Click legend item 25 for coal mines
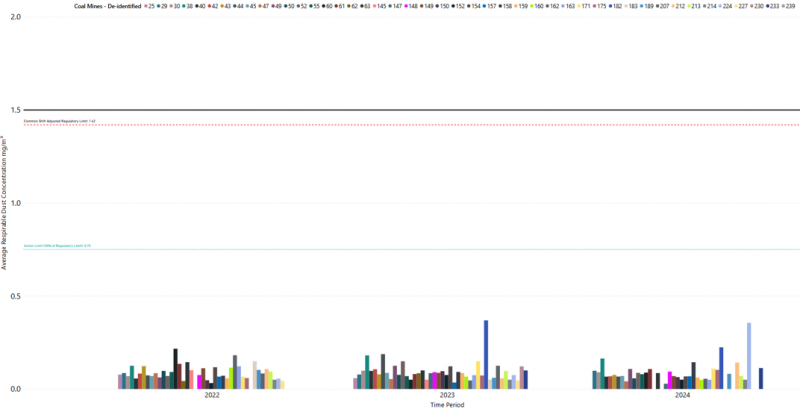The width and height of the screenshot is (800, 409). 149,6
